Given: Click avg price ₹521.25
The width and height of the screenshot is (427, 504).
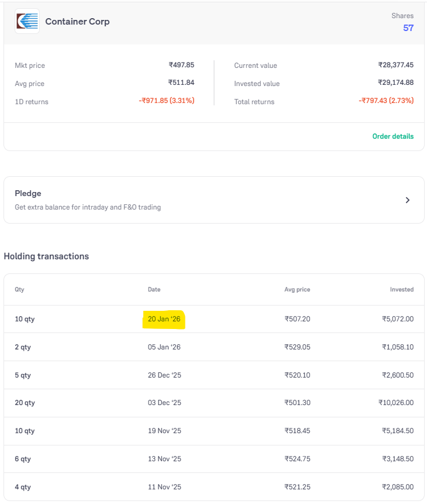Looking at the screenshot, I should tap(297, 487).
